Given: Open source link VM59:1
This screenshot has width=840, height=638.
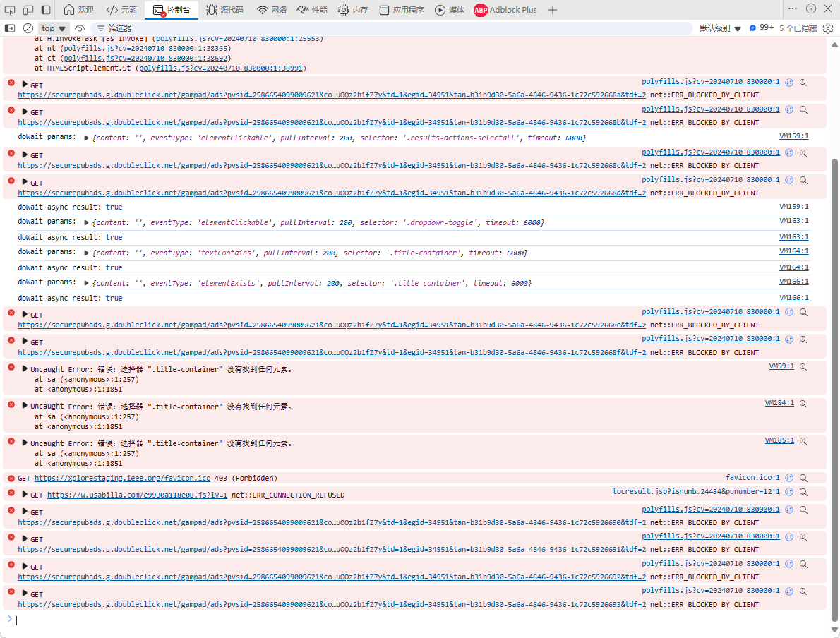Looking at the screenshot, I should [781, 366].
